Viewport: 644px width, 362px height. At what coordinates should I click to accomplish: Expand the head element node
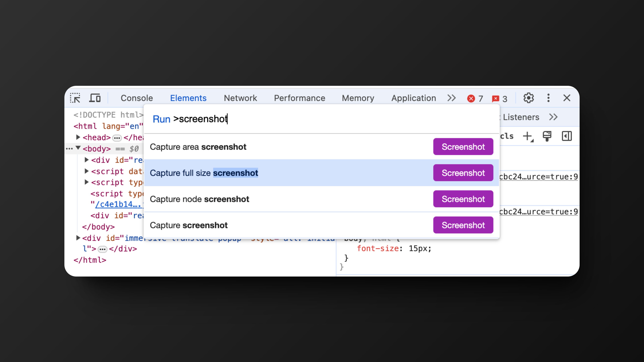click(x=78, y=137)
